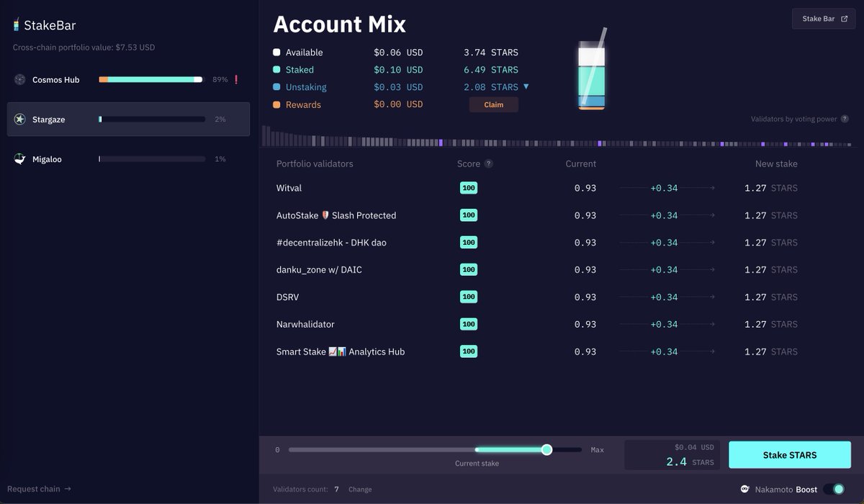The width and height of the screenshot is (864, 504).
Task: Select danku_zone w/ DAIC validator
Action: pos(537,270)
